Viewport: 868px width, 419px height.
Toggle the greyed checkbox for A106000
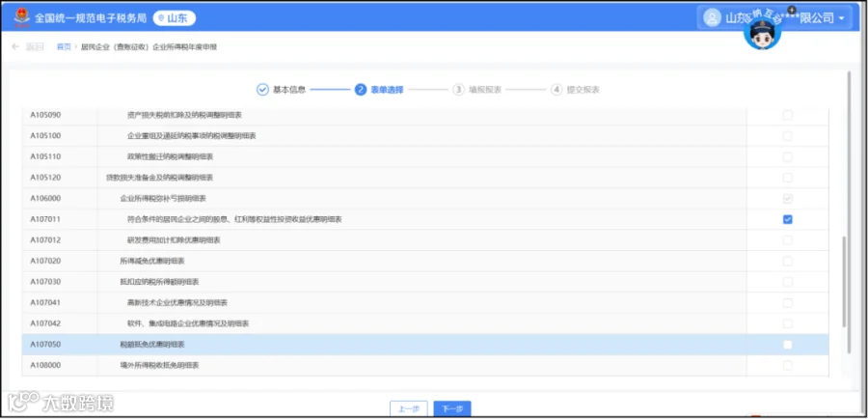coord(787,199)
